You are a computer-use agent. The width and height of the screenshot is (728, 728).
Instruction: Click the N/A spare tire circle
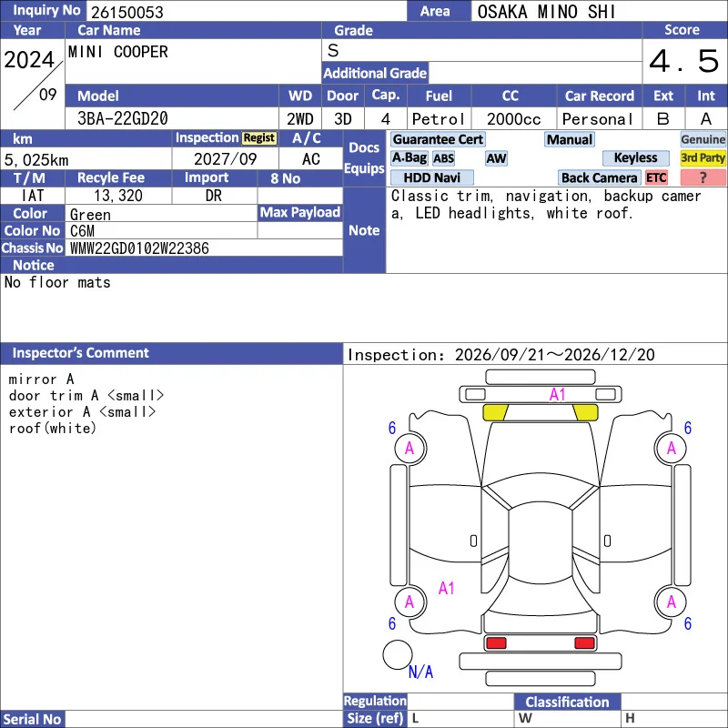pyautogui.click(x=398, y=654)
